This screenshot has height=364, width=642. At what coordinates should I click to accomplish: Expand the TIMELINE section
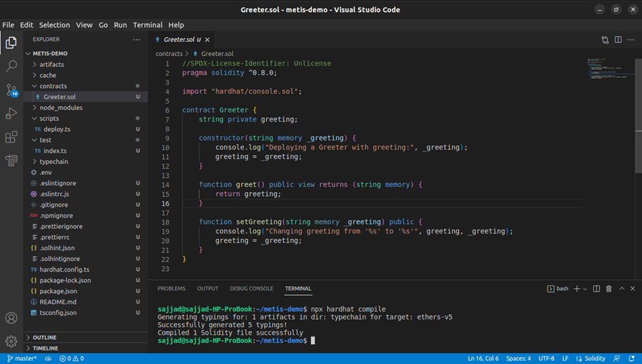click(85, 348)
